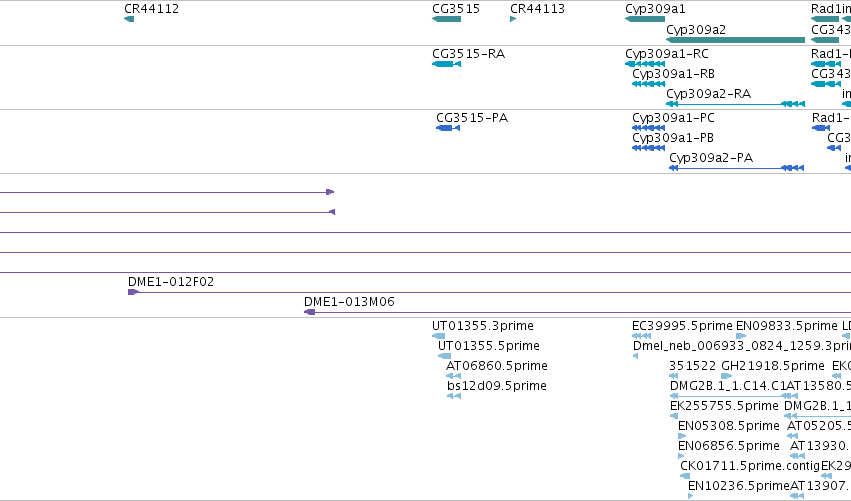Select the Cyp309a1 gene bar glyph
This screenshot has width=851, height=501.
[x=645, y=19]
